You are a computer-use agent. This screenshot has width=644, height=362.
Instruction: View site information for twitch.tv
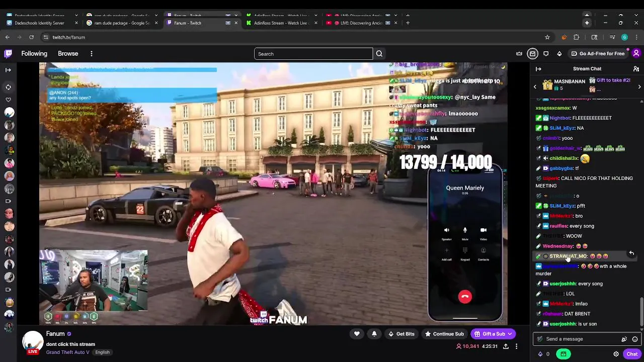(46, 37)
